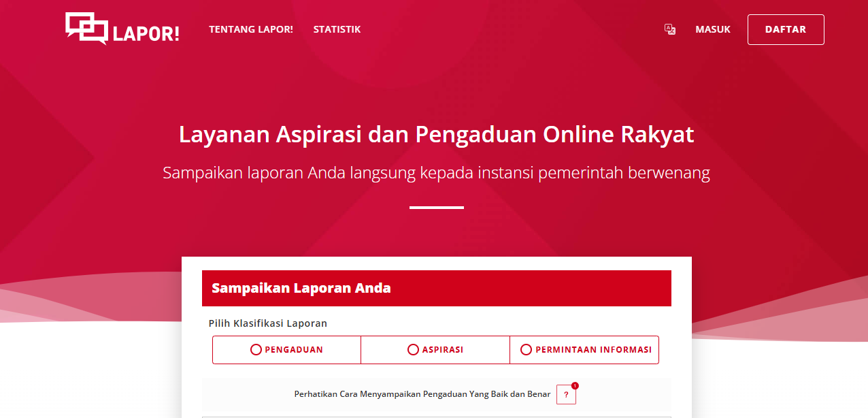Click the Layanan Aspirasi dan Pengaduan heading
868x418 pixels.
pos(436,134)
